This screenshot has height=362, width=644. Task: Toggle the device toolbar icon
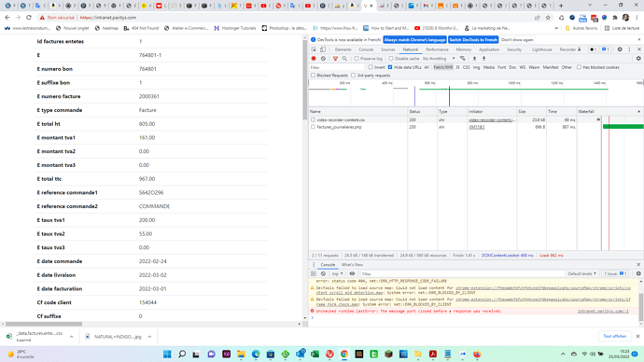click(x=323, y=49)
